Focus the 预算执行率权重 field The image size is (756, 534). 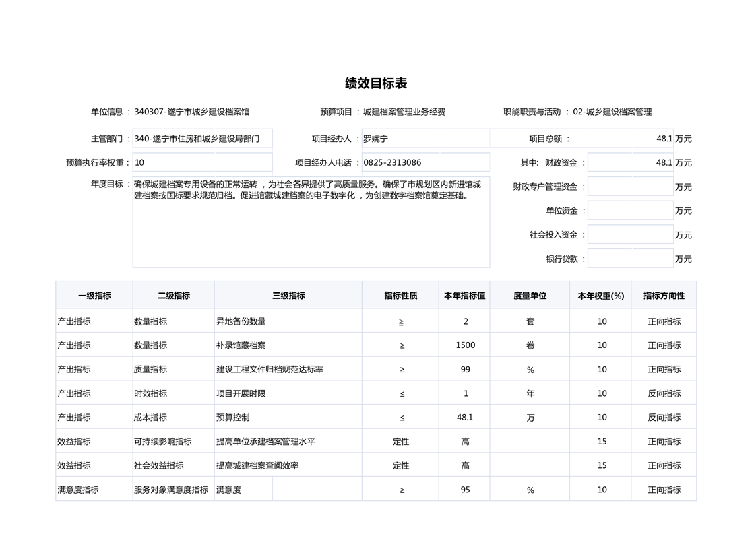pyautogui.click(x=202, y=162)
